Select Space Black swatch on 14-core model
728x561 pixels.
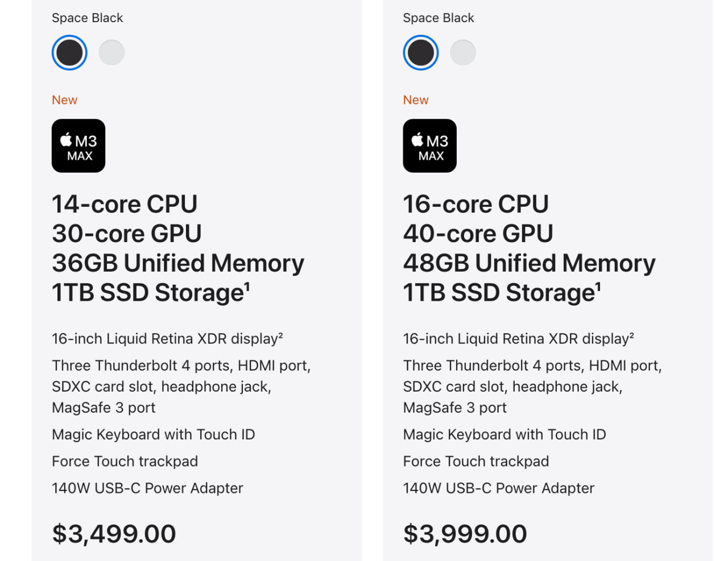[69, 53]
